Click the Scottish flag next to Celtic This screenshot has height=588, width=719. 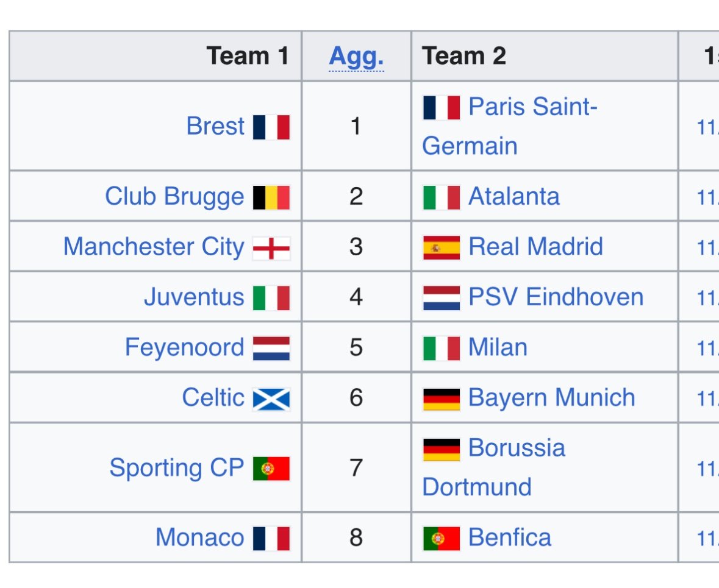(x=271, y=398)
